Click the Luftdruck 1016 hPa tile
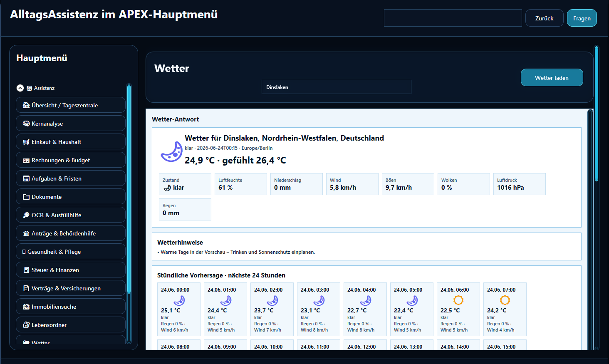Screen dimensions: 609x364 520,184
